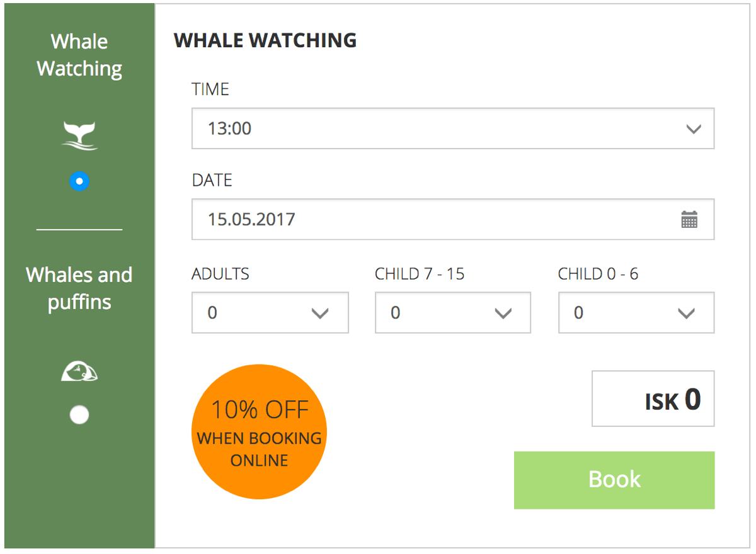
Task: Click the WHALE WATCHING form heading
Action: pyautogui.click(x=265, y=41)
